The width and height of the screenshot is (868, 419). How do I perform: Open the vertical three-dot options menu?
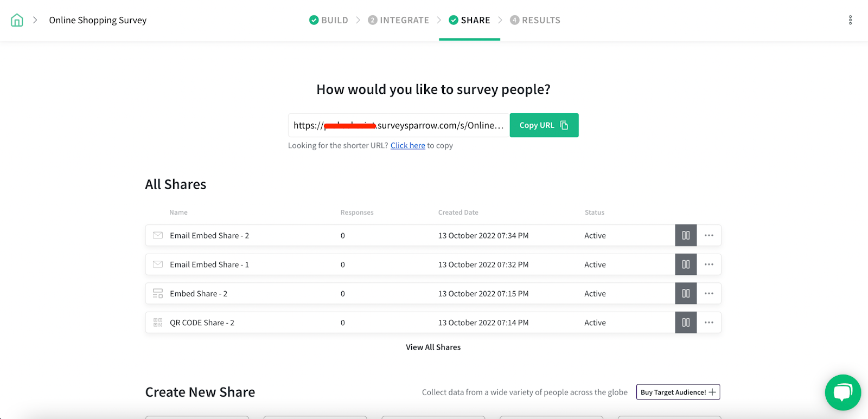[x=850, y=20]
